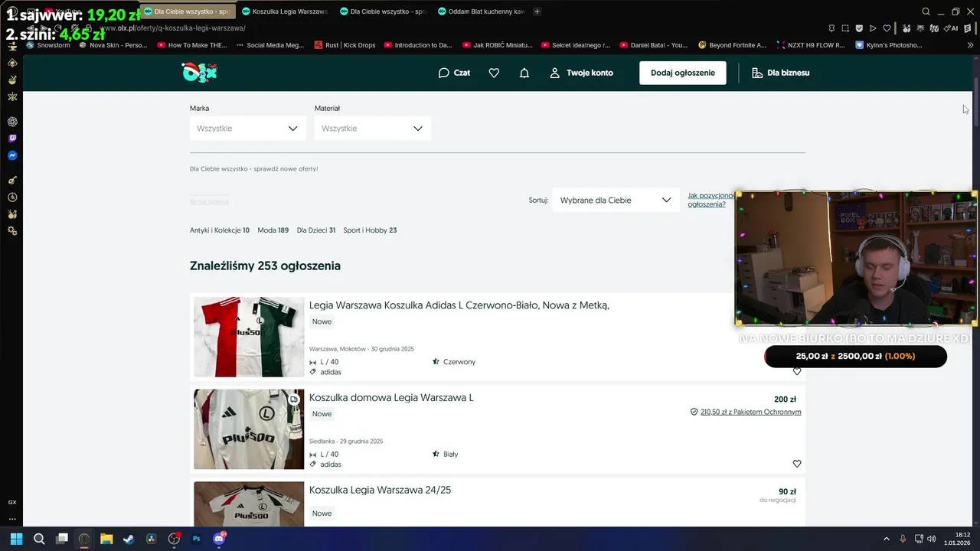Open browser tab search magnifier
This screenshot has height=551, width=980.
[x=926, y=11]
